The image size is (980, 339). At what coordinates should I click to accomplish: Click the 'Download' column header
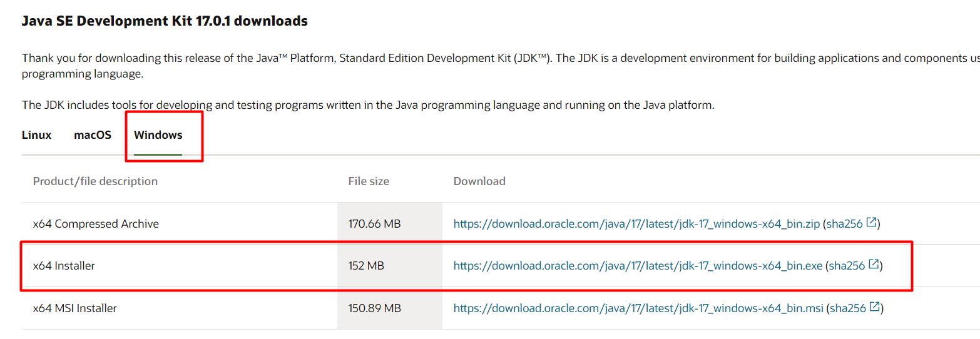(479, 181)
